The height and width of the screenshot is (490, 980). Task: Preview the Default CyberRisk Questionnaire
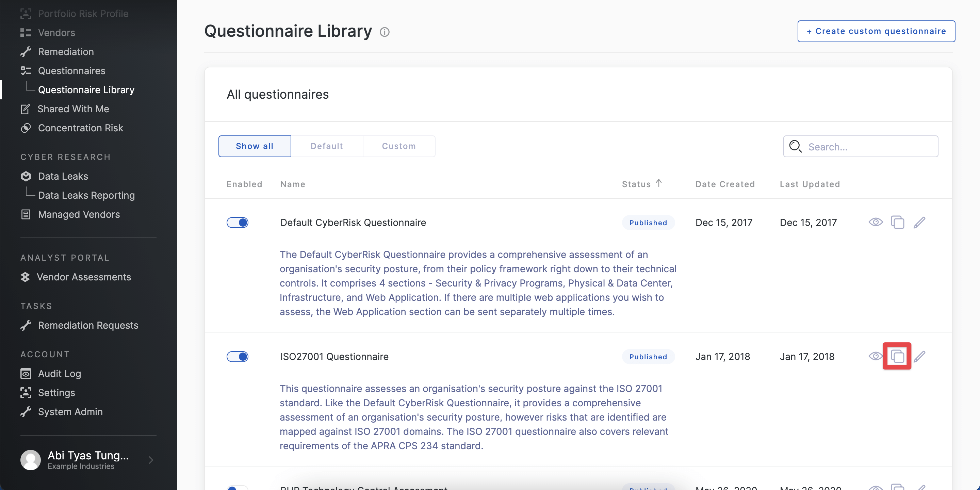click(876, 223)
